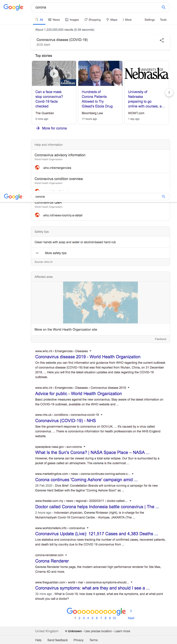The width and height of the screenshot is (177, 644).
Task: Open dropdown beside www.worldometers.info result URL
Action: (87, 528)
